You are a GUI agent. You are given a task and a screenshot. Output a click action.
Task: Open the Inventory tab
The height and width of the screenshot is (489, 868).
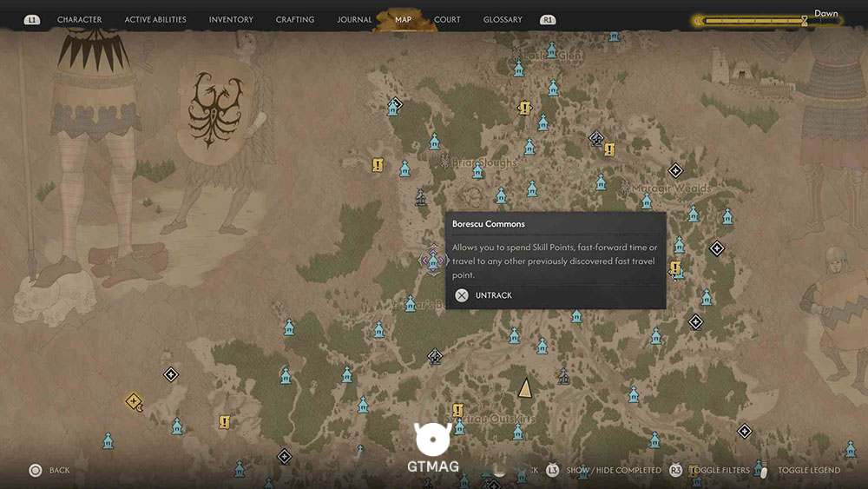231,19
